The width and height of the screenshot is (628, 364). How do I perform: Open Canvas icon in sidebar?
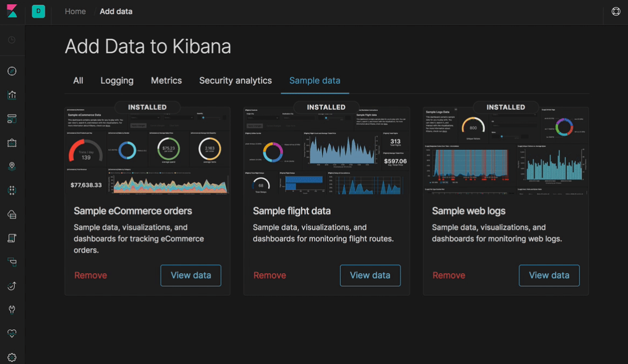12,142
